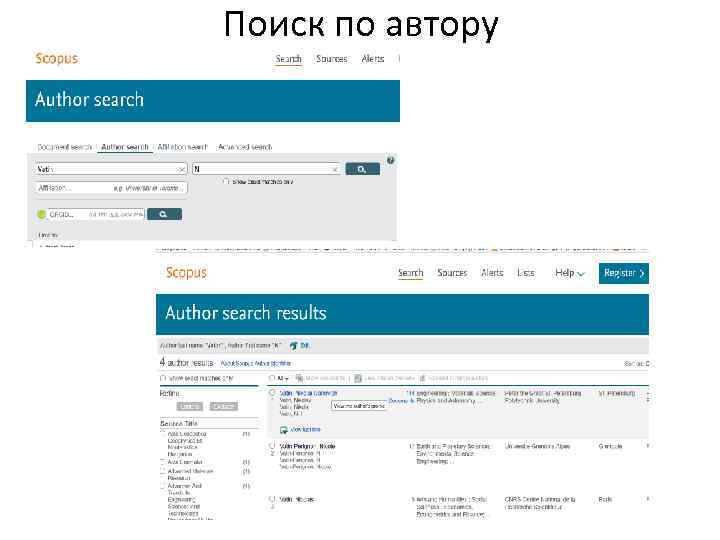Viewport: 720px width, 540px height.
Task: Click the Paris city text
Action: (605, 499)
